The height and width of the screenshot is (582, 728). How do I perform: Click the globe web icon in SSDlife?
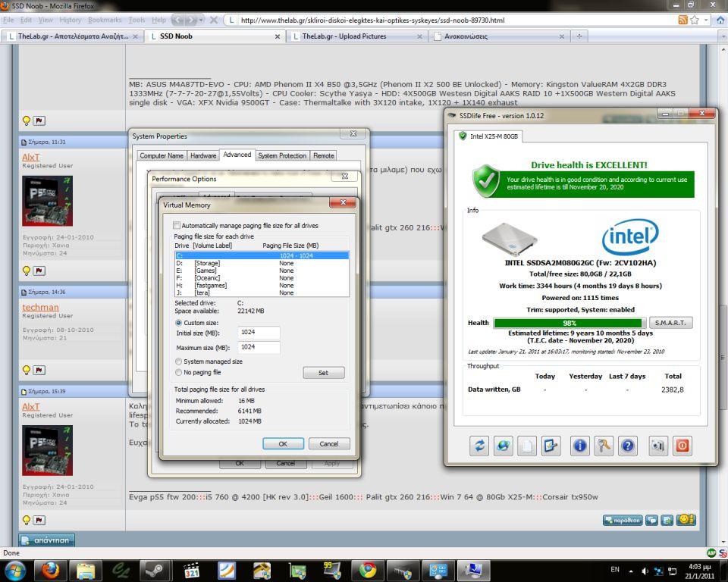point(503,446)
